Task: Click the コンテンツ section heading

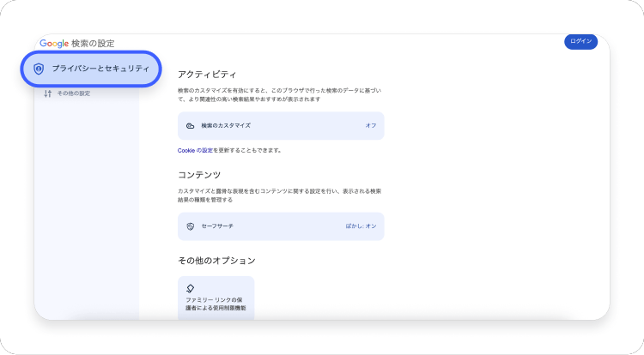Action: [199, 175]
